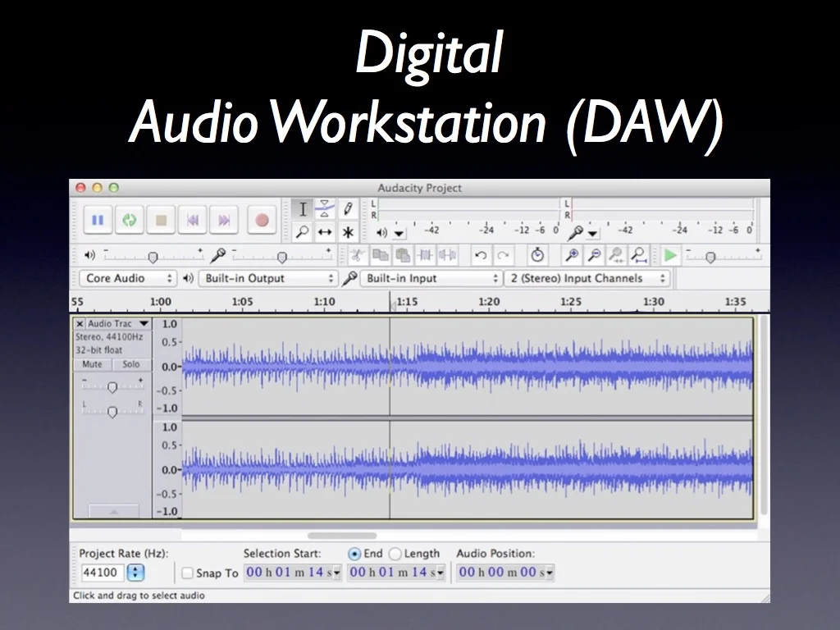Open the Core Audio host dropdown
This screenshot has height=630, width=840.
(128, 279)
